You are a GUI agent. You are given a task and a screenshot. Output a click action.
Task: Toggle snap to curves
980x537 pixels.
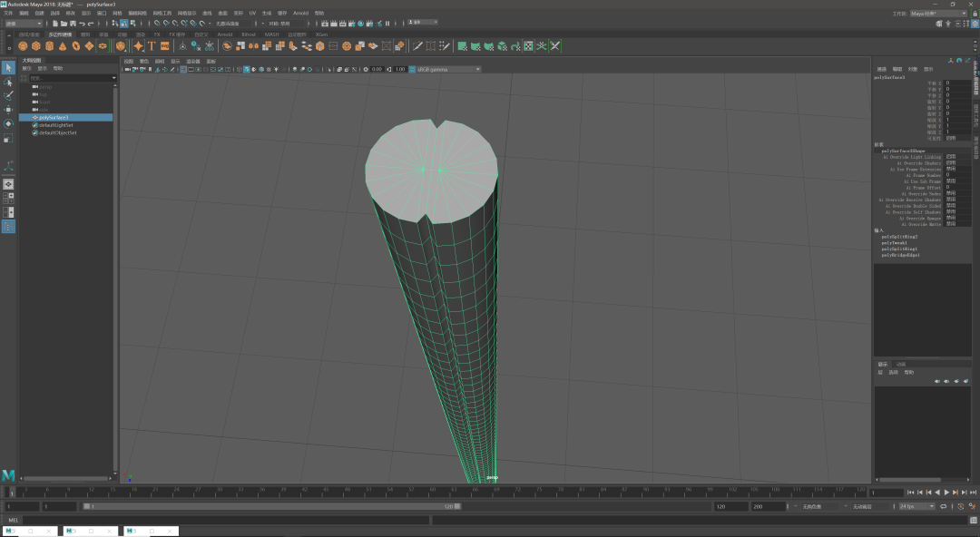[x=166, y=23]
